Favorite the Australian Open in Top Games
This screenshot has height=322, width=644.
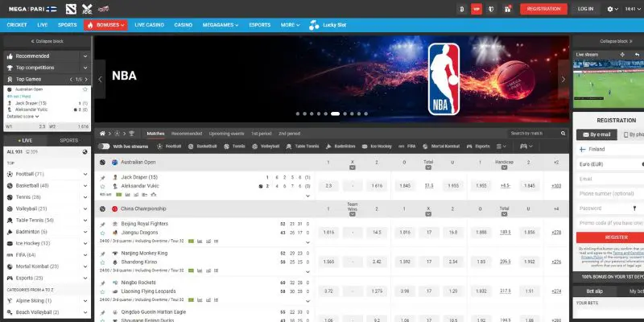[85, 89]
